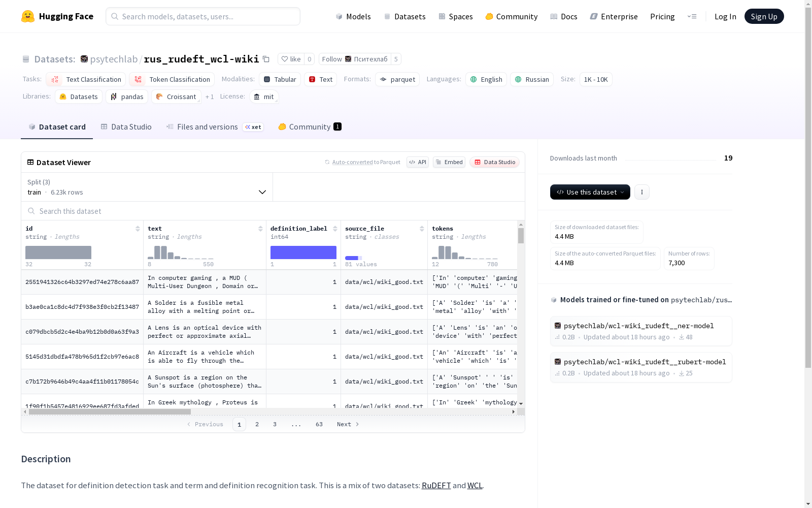The height and width of the screenshot is (508, 812).
Task: Click the definition_label histogram bar
Action: (303, 252)
